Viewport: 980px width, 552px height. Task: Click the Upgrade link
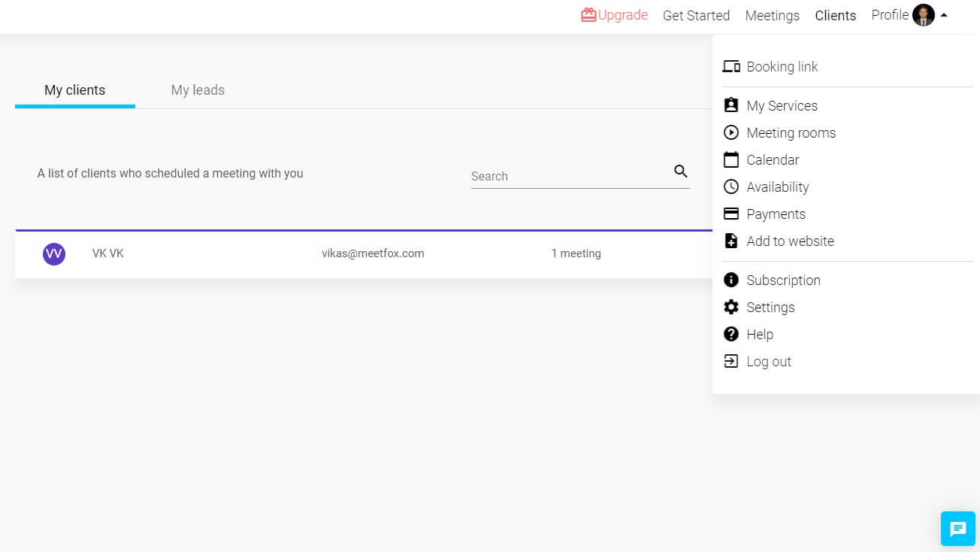pos(615,15)
